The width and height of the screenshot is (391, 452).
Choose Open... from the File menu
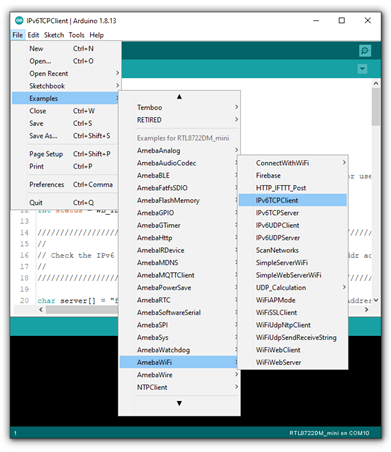click(x=65, y=61)
